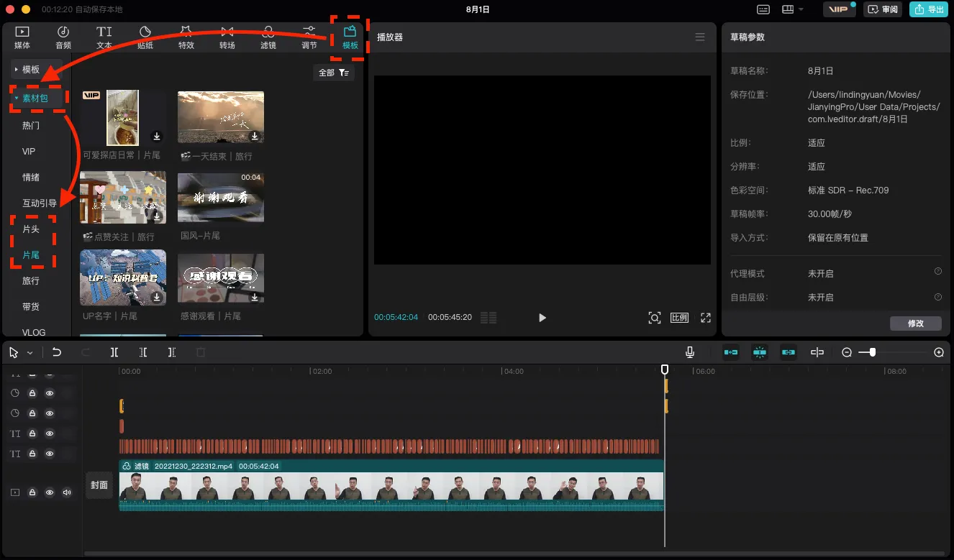Zoom out the timeline with minus icon
Image resolution: width=954 pixels, height=560 pixels.
coord(847,352)
